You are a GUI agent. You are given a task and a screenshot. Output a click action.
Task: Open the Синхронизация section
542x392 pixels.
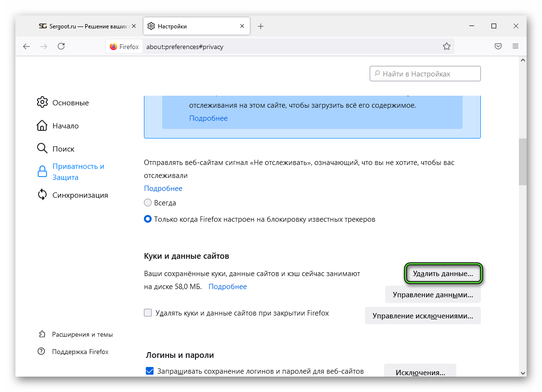coord(72,195)
